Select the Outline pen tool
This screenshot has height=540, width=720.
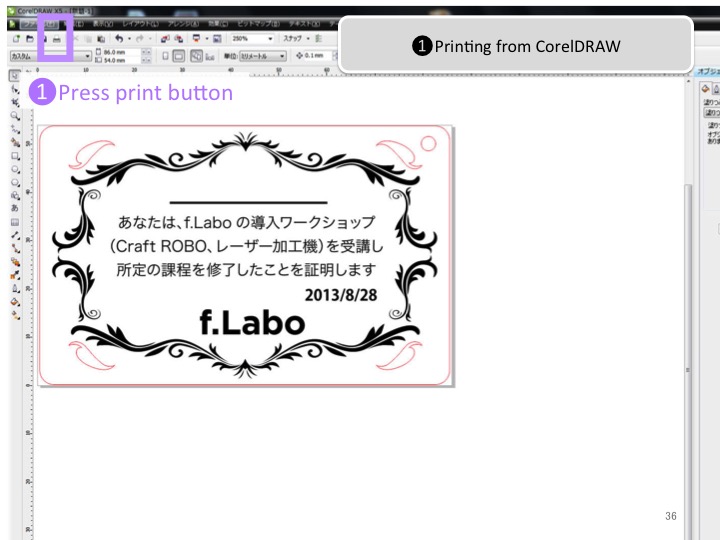[15, 288]
